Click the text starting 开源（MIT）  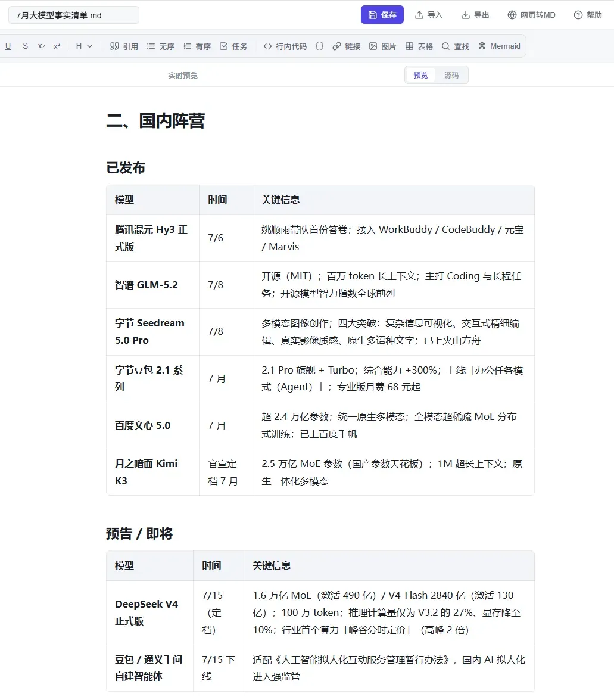tap(391, 285)
